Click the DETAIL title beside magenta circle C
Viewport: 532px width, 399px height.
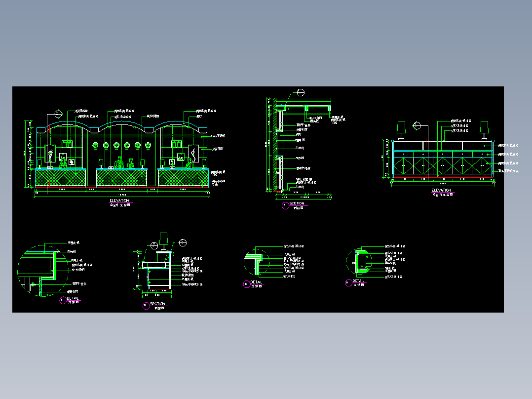(x=256, y=282)
